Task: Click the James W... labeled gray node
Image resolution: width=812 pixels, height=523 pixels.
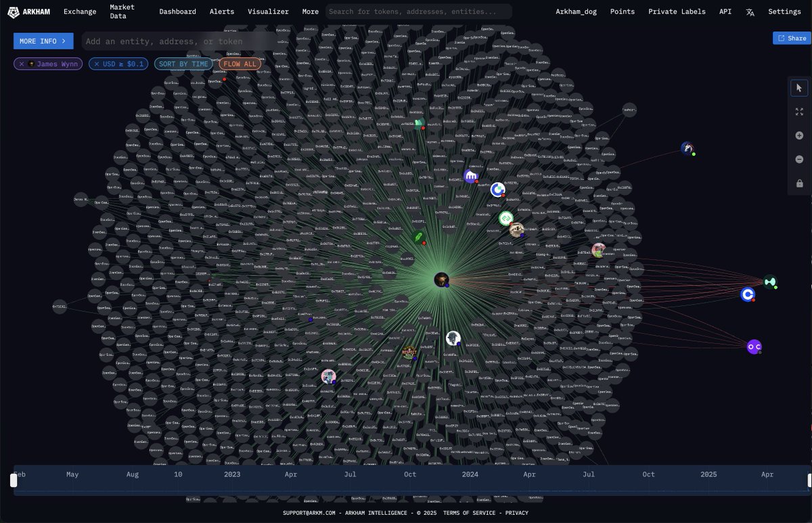Action: 81,200
